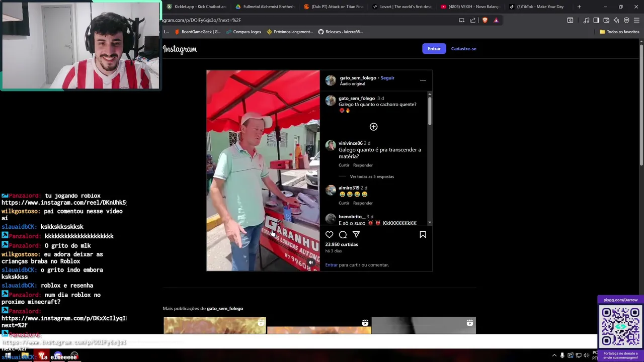
Task: Expand Ver todas as 5 respostas
Action: coord(372,176)
